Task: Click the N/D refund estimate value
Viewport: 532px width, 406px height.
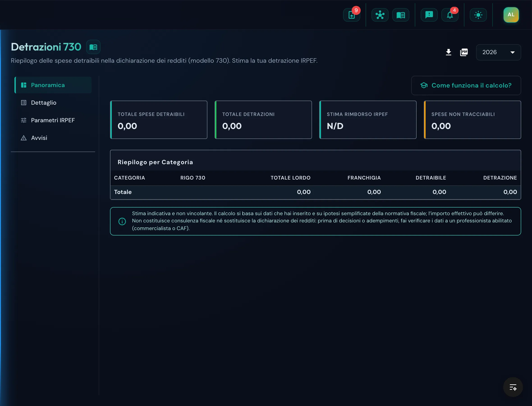Action: 335,126
